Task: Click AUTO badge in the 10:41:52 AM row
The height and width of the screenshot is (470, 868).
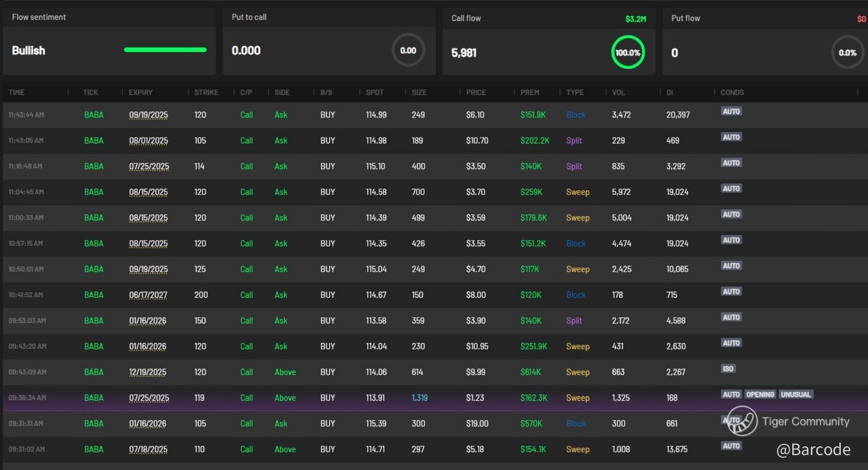Action: tap(731, 291)
